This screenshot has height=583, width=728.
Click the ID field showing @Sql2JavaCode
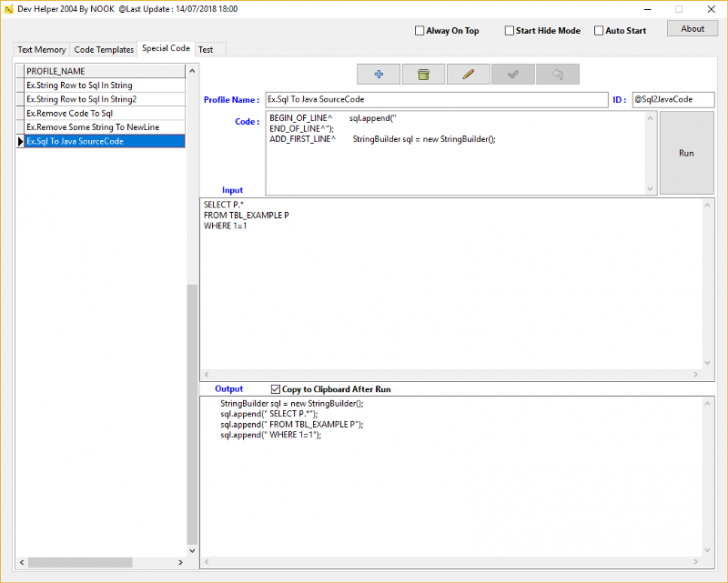click(x=673, y=99)
